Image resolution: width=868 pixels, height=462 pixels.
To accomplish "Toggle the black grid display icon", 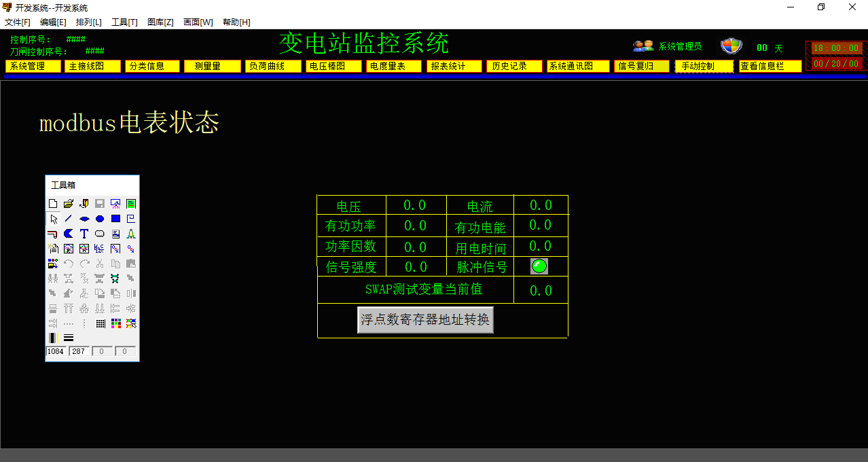I will pyautogui.click(x=100, y=323).
